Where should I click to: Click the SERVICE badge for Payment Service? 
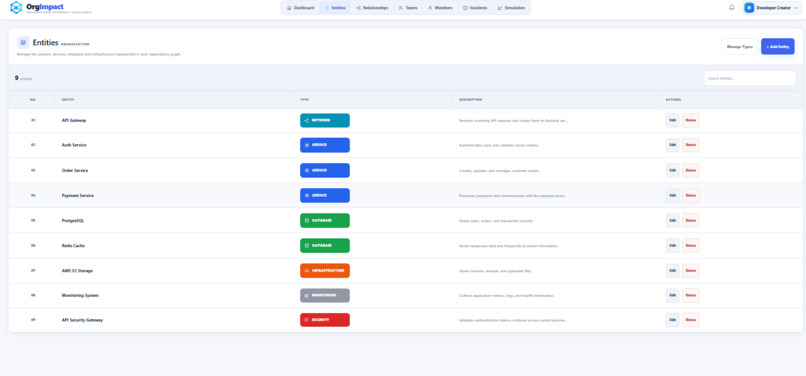pos(325,195)
